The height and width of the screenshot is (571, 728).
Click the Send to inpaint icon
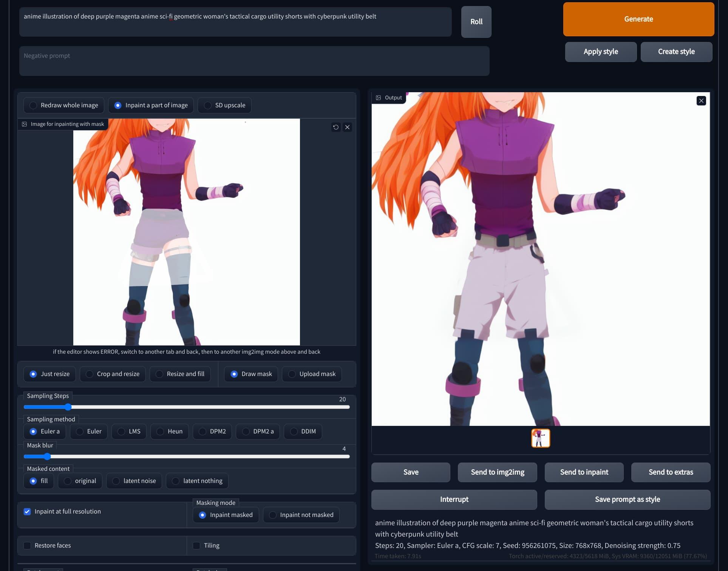pyautogui.click(x=584, y=472)
